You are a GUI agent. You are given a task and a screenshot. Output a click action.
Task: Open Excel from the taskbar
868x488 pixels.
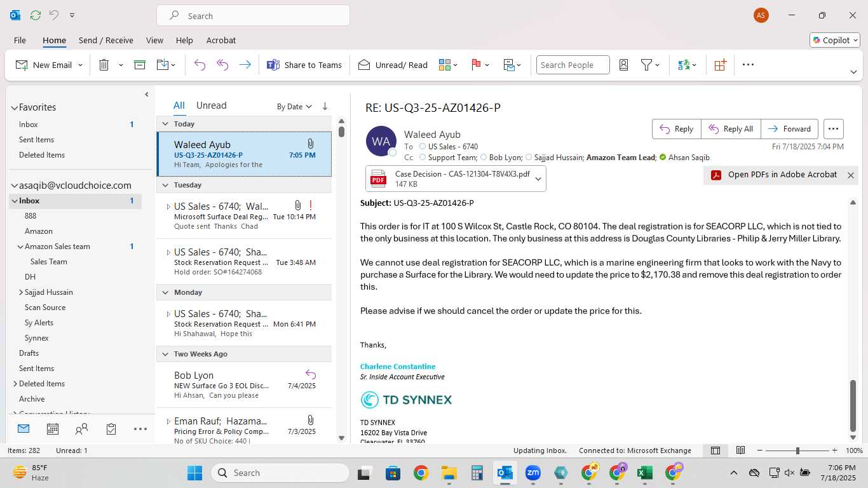[644, 473]
